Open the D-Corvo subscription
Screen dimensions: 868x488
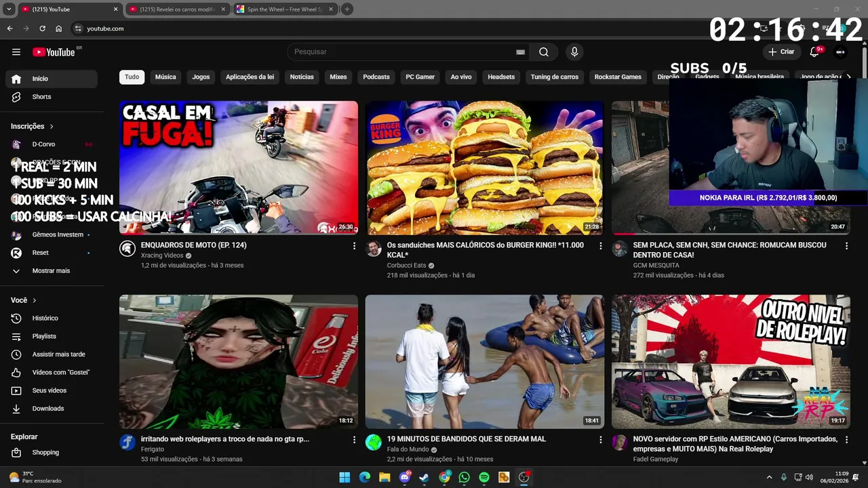(x=52, y=144)
